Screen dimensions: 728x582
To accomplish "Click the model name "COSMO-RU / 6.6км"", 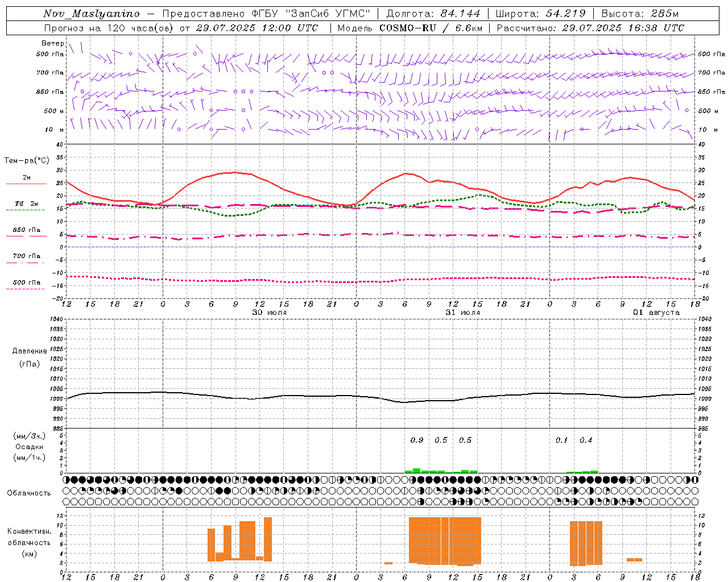I will click(x=431, y=28).
